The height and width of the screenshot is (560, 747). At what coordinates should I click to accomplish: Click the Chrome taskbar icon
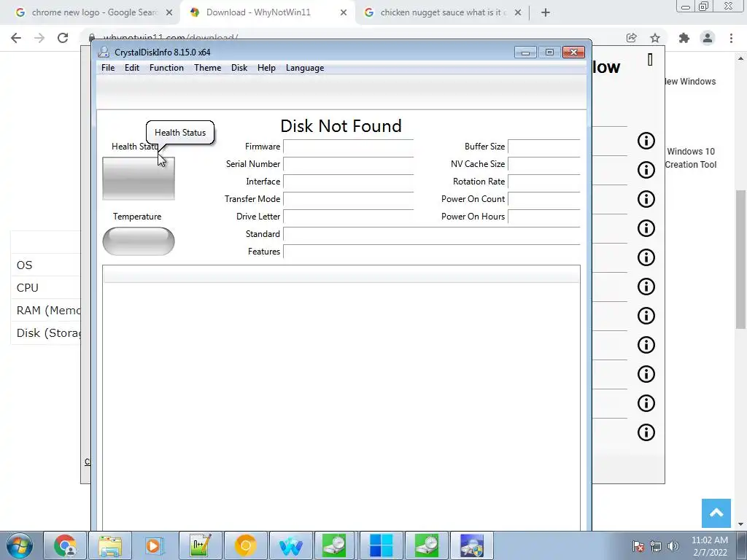[x=65, y=545]
